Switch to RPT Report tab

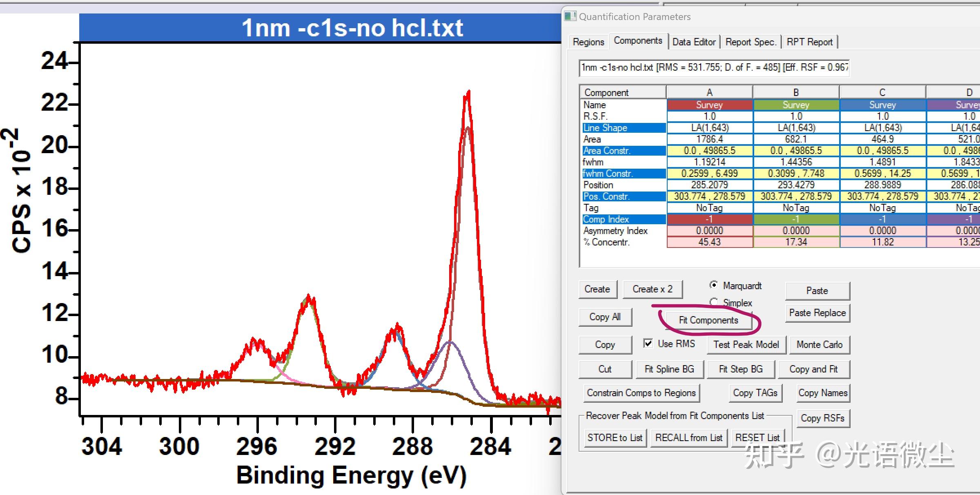(809, 42)
